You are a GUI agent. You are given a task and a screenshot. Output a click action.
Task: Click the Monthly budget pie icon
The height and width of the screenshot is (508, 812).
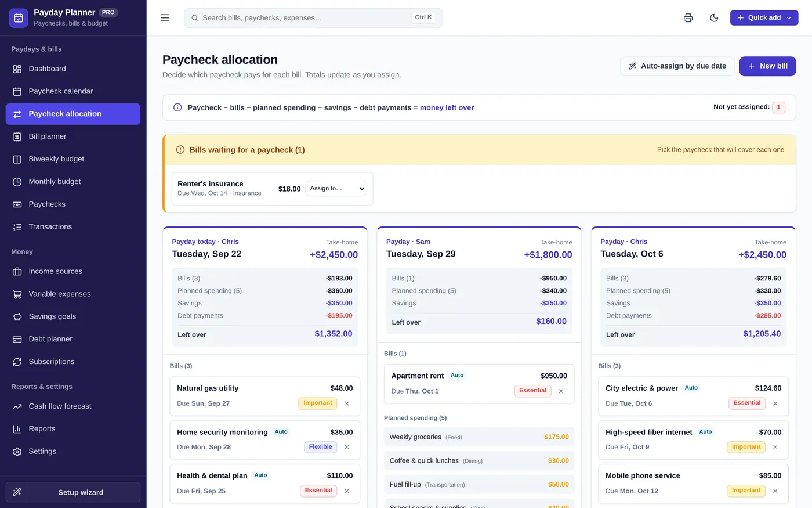[x=17, y=182]
